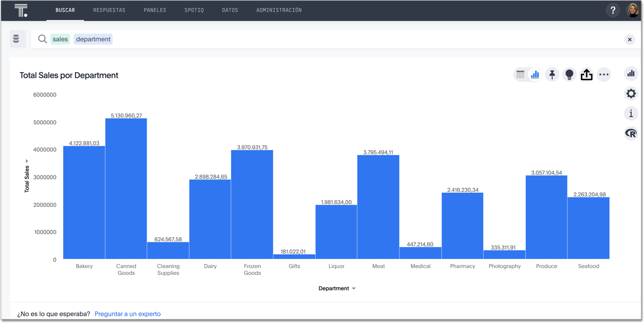
Task: Go to the Paneles tab
Action: tap(155, 10)
